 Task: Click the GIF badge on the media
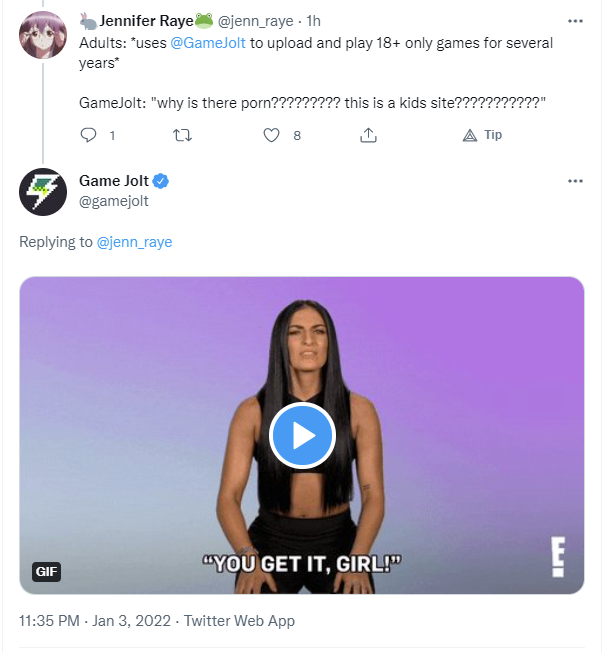(47, 572)
